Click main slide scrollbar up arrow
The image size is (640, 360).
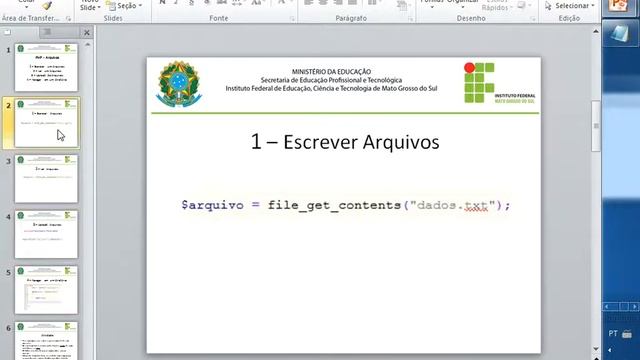tap(596, 31)
